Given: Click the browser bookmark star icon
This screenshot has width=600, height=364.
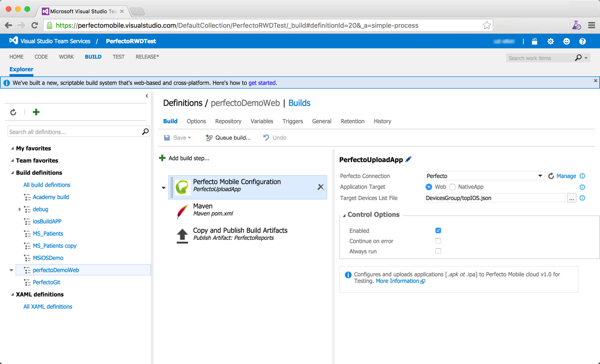Looking at the screenshot, I should pyautogui.click(x=487, y=25).
